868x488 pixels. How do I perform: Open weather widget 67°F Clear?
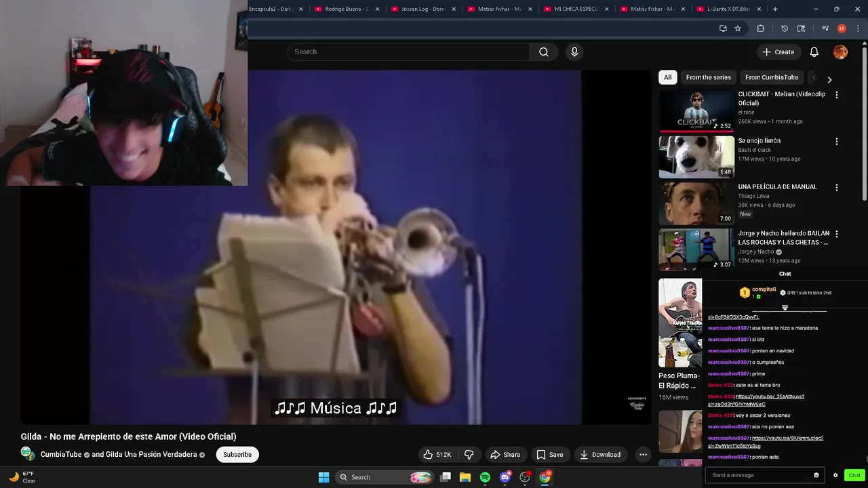click(x=22, y=477)
